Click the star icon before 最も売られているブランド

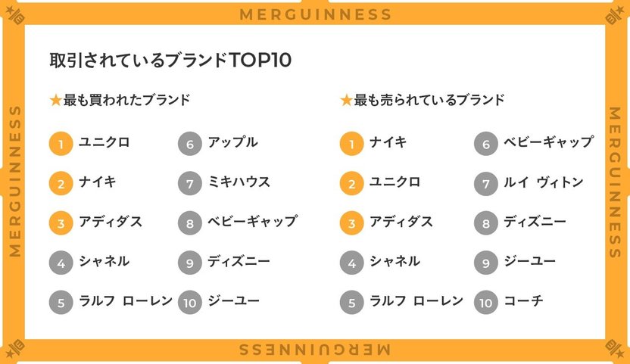tap(346, 100)
